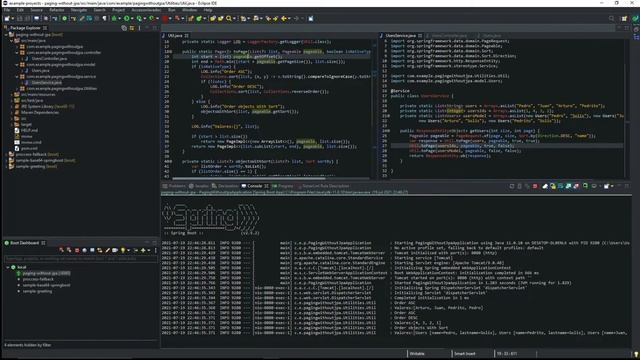
Task: Expand the src/main/resources folder
Action: [12, 94]
